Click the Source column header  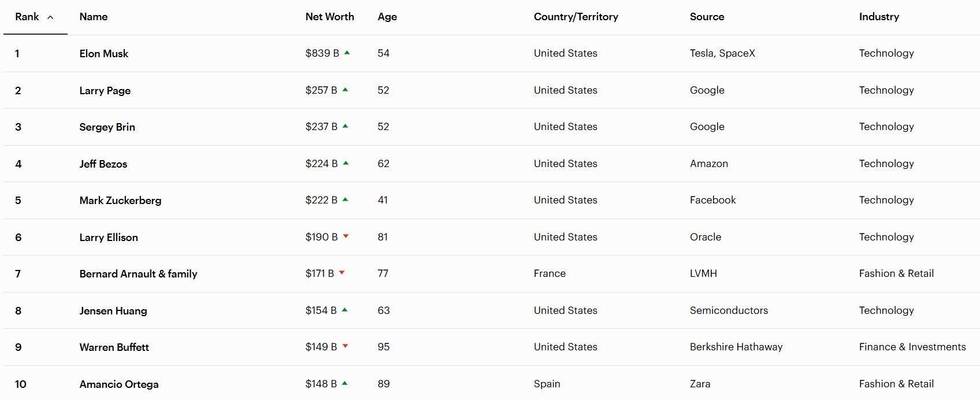point(706,17)
